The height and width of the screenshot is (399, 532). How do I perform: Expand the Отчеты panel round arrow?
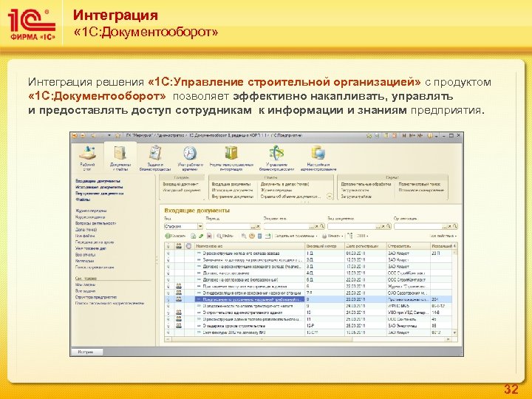pos(329,197)
